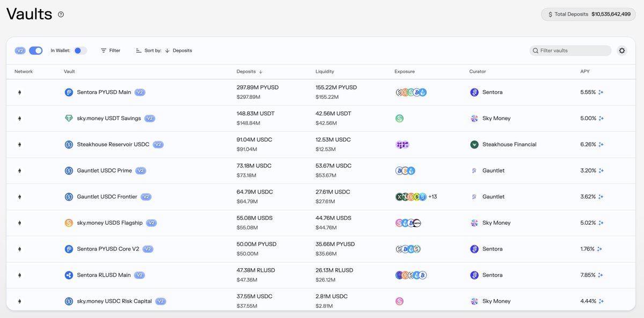Click the Network column header

tap(24, 71)
